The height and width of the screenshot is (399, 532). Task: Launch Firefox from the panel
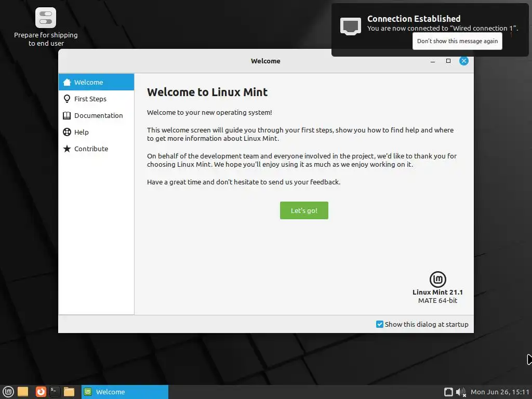(x=41, y=392)
